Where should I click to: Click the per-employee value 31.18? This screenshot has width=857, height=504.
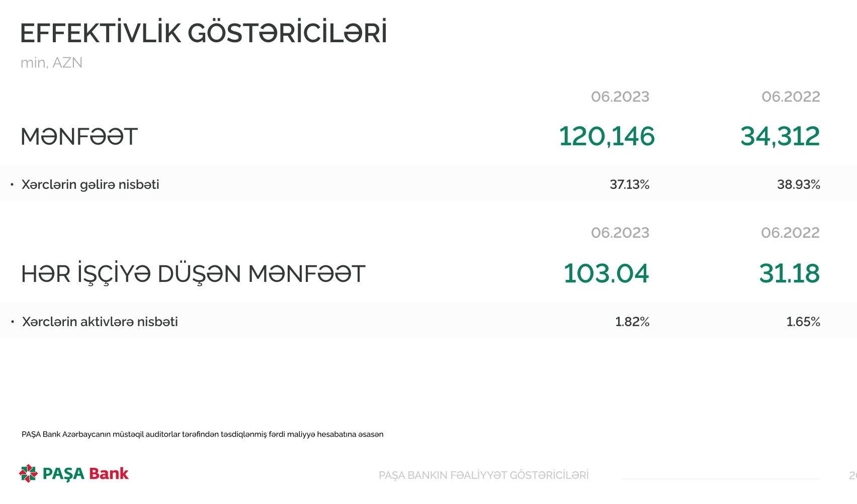click(x=789, y=273)
